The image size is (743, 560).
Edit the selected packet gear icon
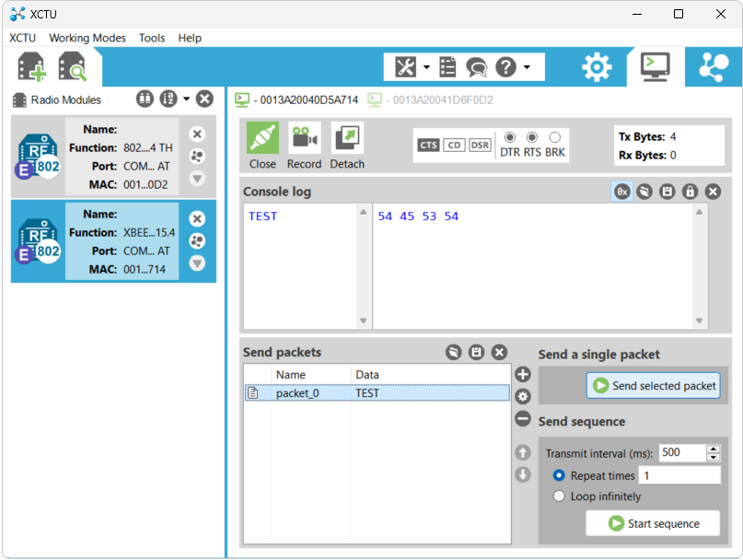(523, 396)
